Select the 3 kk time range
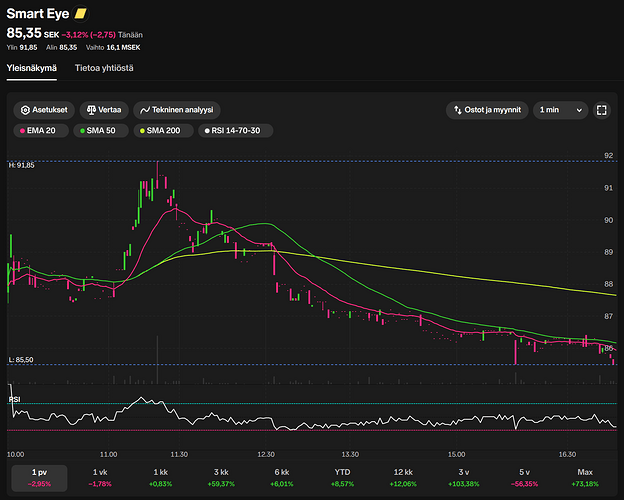This screenshot has height=500, width=624. point(221,478)
